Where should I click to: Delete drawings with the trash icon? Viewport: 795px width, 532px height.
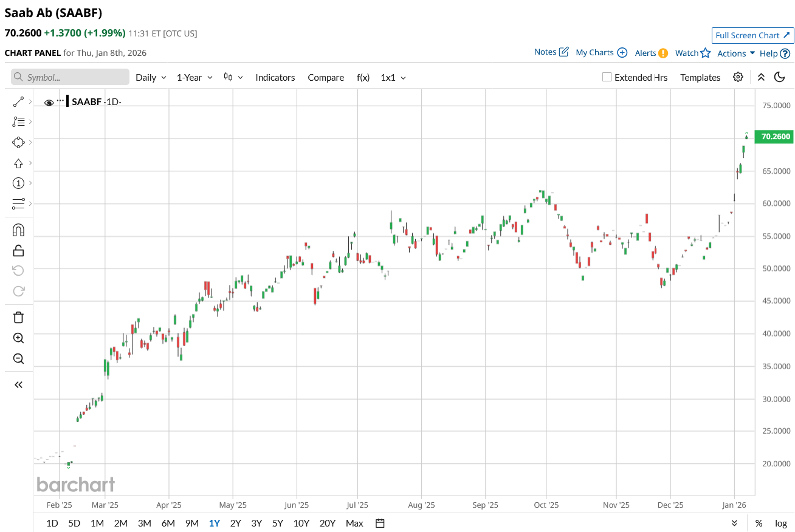pyautogui.click(x=18, y=318)
